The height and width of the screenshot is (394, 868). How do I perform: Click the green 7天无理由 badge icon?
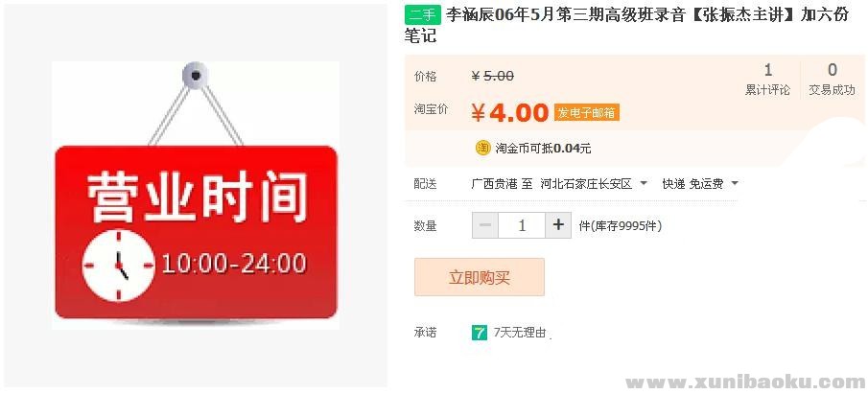click(x=479, y=333)
